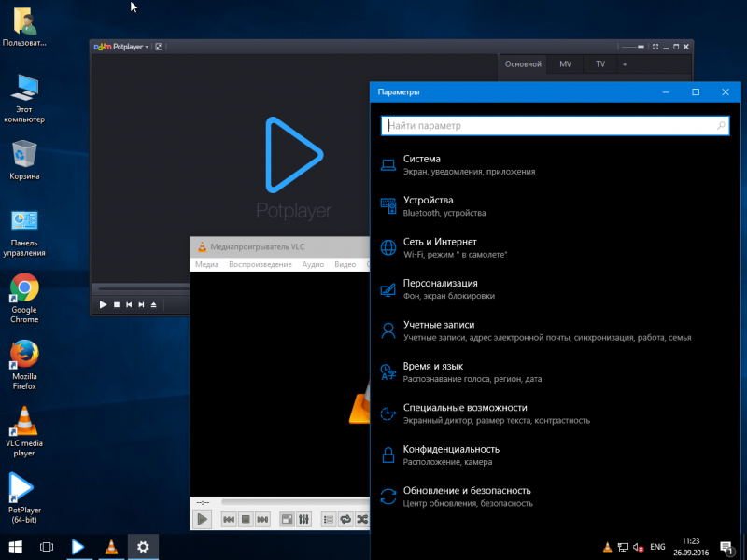Open the Видео menu in VLC
This screenshot has height=560, width=747.
[x=345, y=264]
